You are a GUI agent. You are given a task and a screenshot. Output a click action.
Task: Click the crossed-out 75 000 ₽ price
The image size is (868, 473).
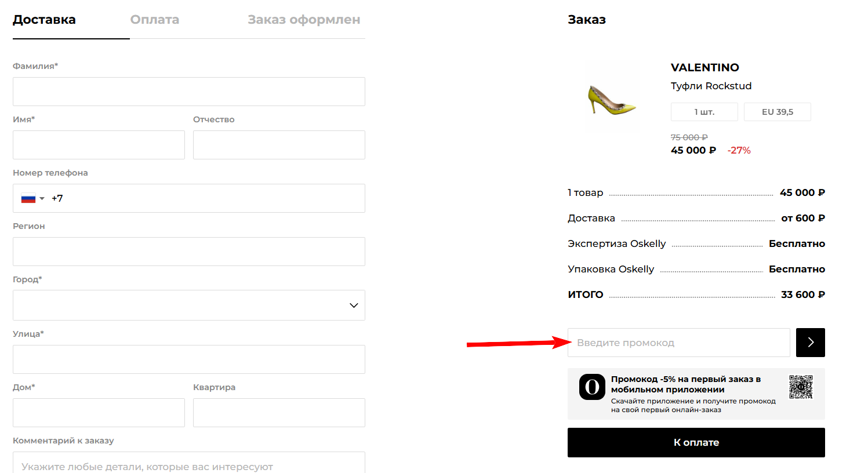(x=688, y=137)
